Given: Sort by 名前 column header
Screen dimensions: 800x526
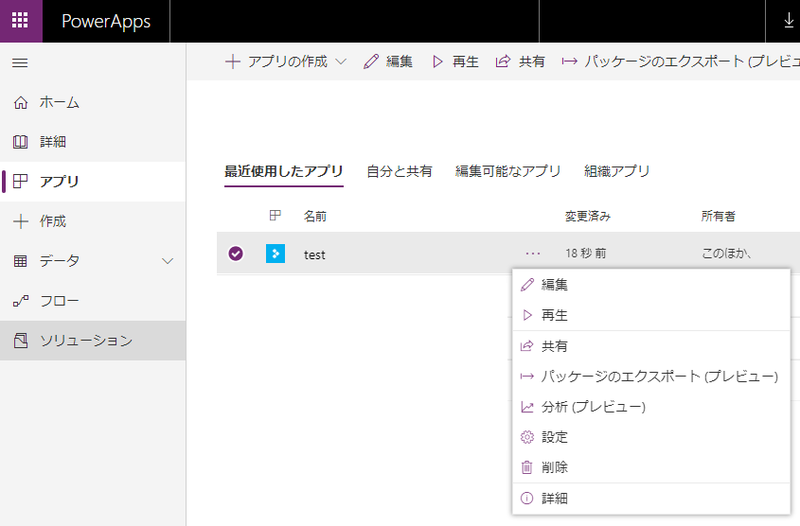Looking at the screenshot, I should [x=315, y=216].
